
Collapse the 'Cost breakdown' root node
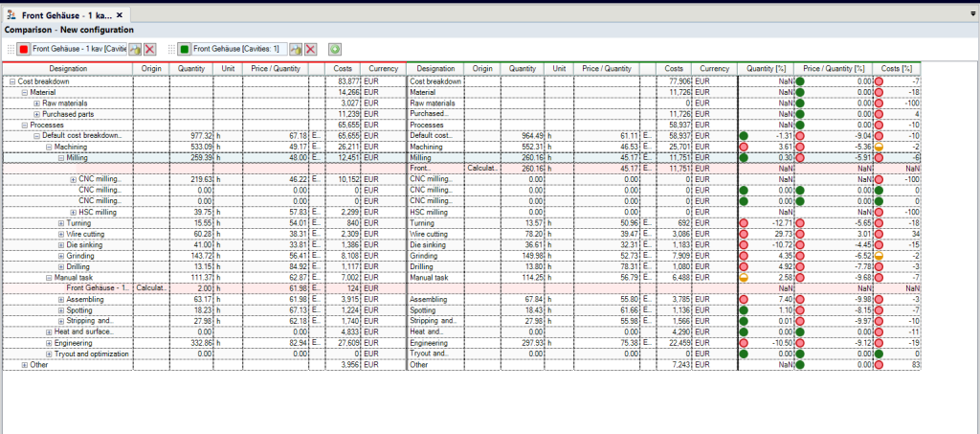pos(12,81)
